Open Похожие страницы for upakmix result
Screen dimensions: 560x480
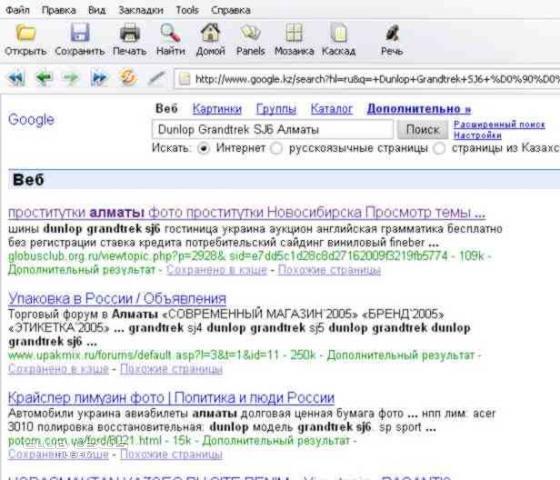(x=171, y=369)
